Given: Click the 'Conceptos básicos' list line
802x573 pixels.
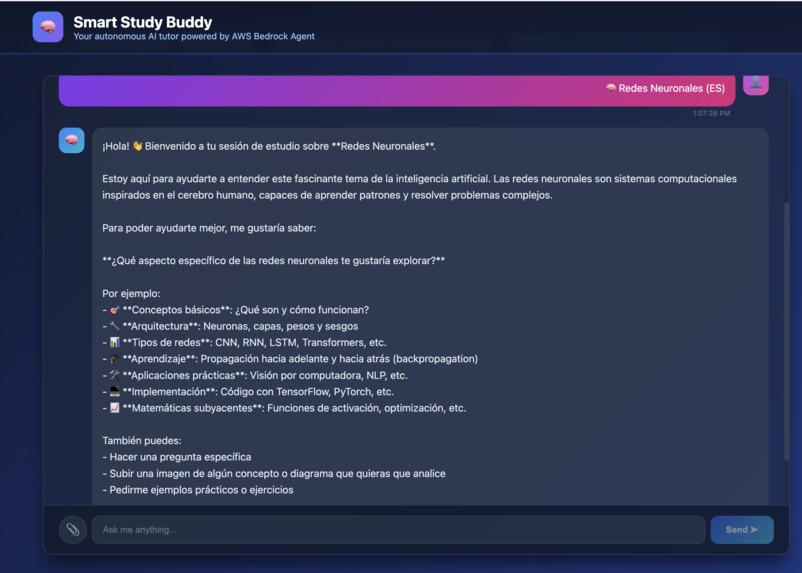Looking at the screenshot, I should [236, 310].
